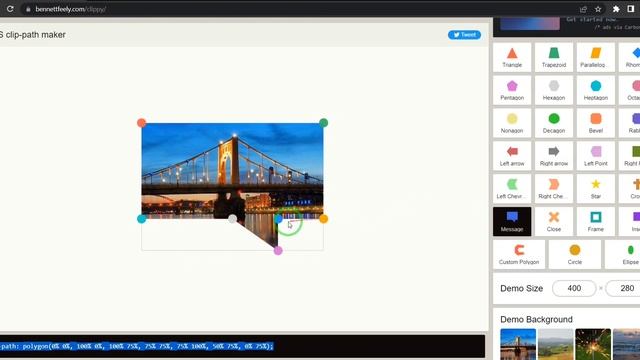
Task: Select the Triangle shape
Action: pyautogui.click(x=512, y=57)
